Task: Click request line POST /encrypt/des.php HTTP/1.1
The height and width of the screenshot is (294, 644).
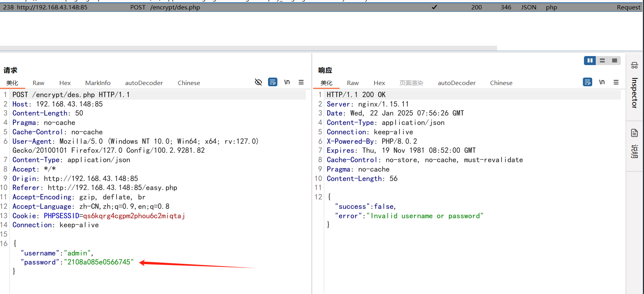Action: tap(71, 94)
